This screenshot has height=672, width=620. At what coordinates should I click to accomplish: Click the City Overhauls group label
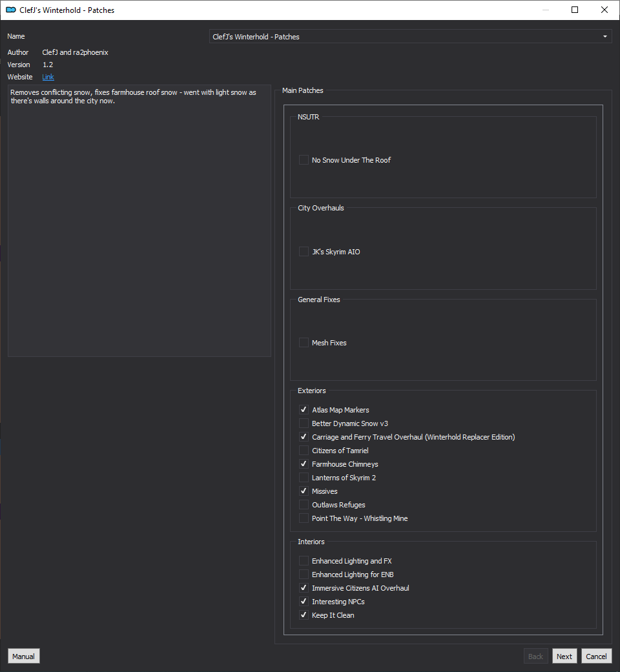click(x=321, y=208)
